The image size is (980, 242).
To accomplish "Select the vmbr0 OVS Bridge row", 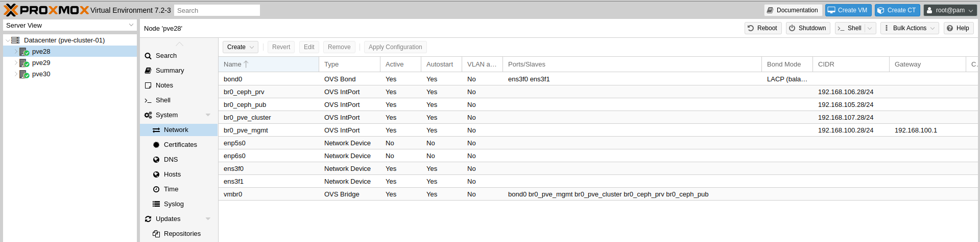I will point(357,194).
